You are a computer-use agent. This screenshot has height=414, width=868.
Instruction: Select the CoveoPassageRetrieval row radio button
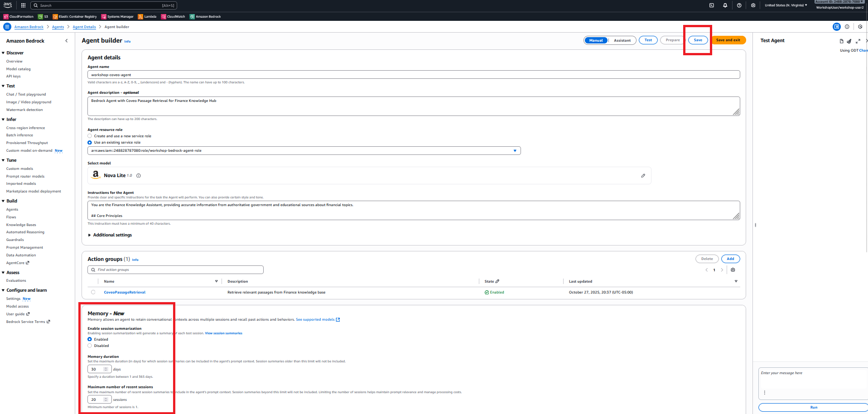[x=93, y=292]
